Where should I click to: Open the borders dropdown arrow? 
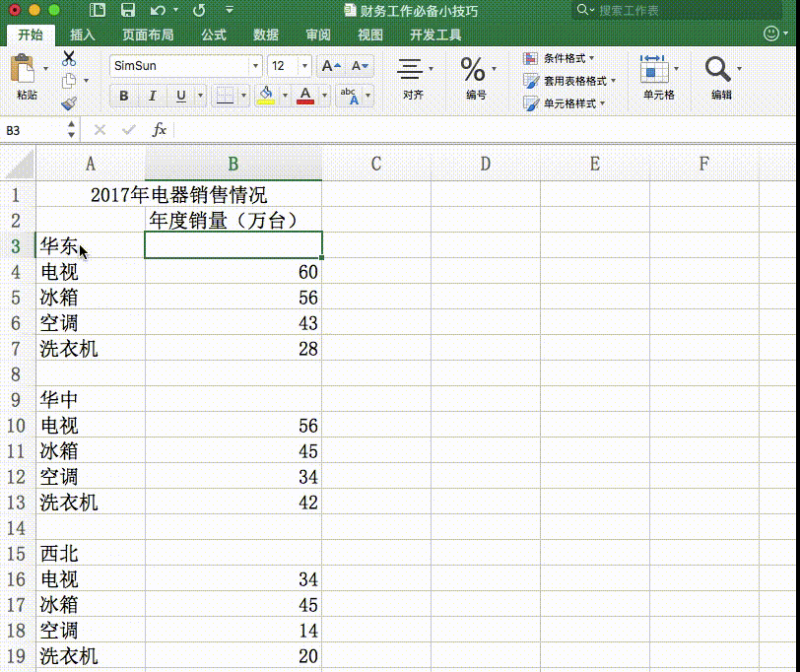click(x=243, y=96)
